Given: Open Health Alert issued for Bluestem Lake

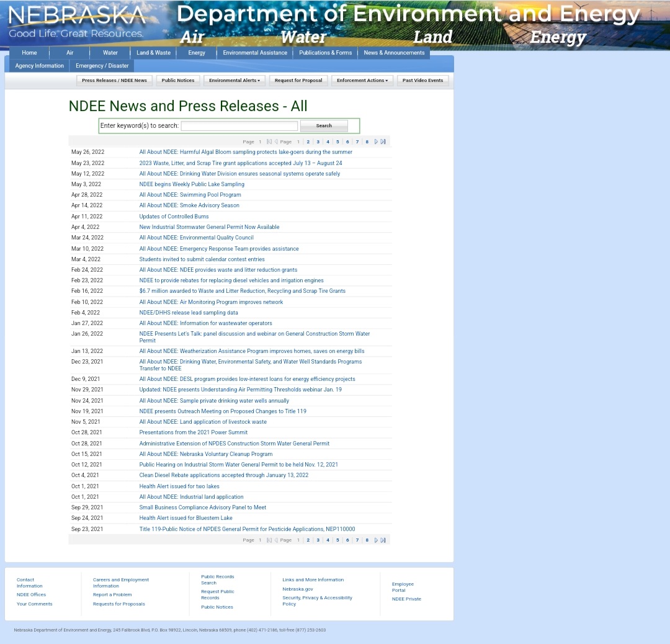Looking at the screenshot, I should click(186, 518).
